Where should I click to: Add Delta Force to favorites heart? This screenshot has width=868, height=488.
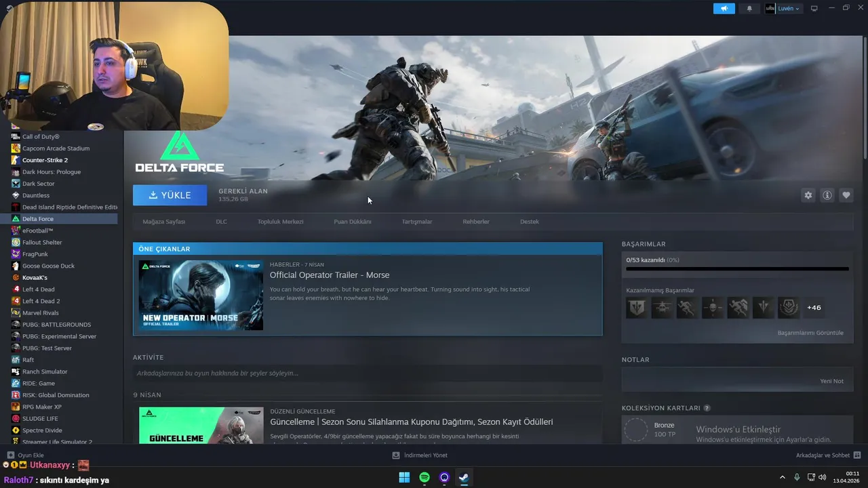(846, 195)
